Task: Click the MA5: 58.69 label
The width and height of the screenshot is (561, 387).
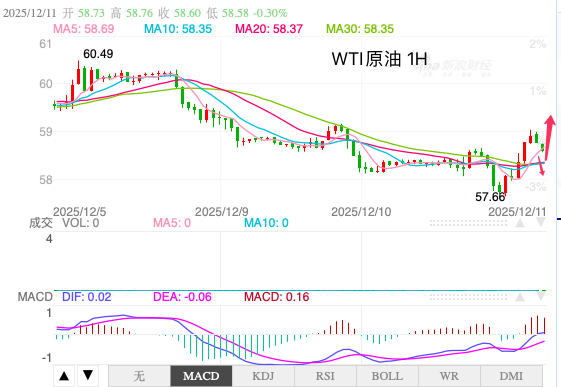Action: click(x=84, y=29)
